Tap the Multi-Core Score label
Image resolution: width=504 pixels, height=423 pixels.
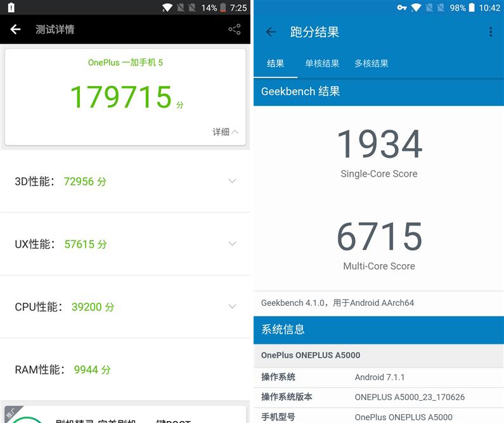click(379, 266)
